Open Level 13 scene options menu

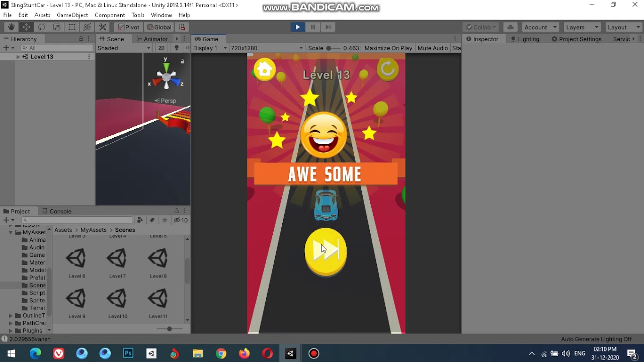tap(89, 57)
